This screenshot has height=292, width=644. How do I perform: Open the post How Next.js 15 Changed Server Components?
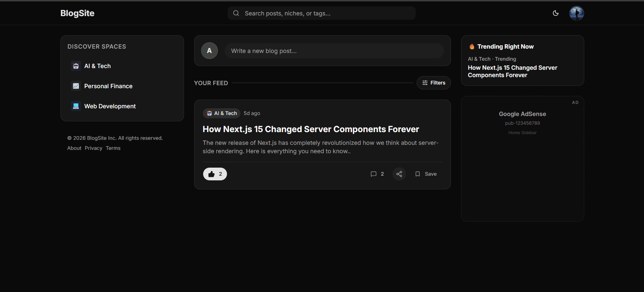[311, 129]
